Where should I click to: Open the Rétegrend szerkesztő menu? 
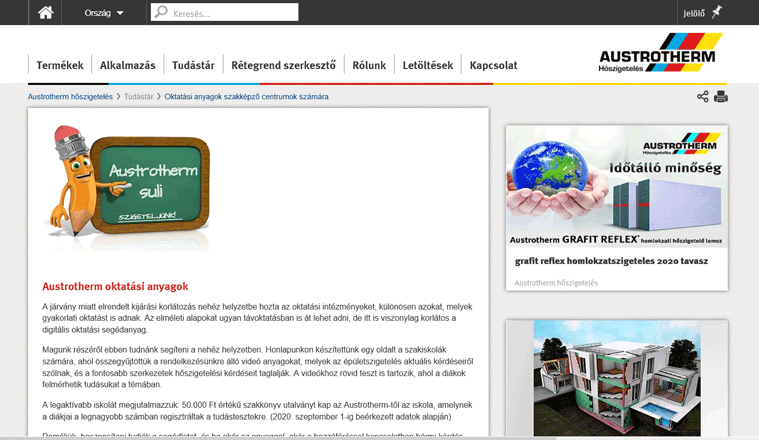pyautogui.click(x=283, y=65)
